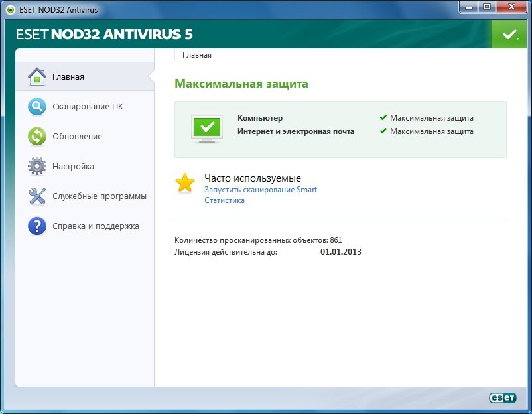Click the checkmark next to Компьютер status
Screen dimensions: 532x414
click(383, 117)
